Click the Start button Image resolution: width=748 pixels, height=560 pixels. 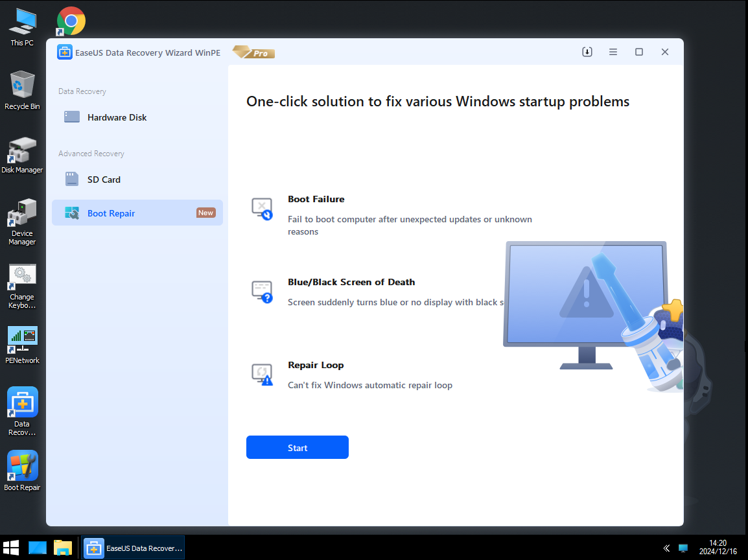[x=298, y=447]
